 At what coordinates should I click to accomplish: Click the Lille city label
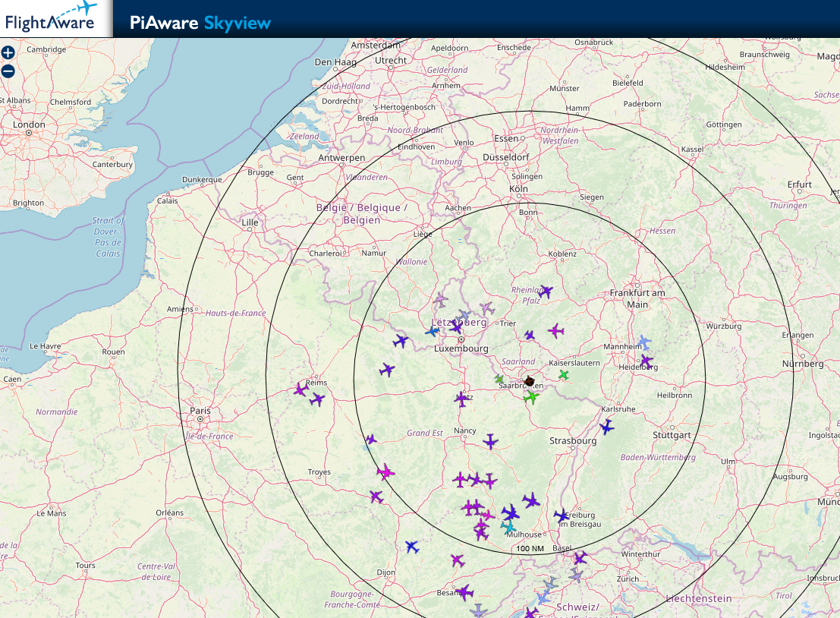click(250, 222)
